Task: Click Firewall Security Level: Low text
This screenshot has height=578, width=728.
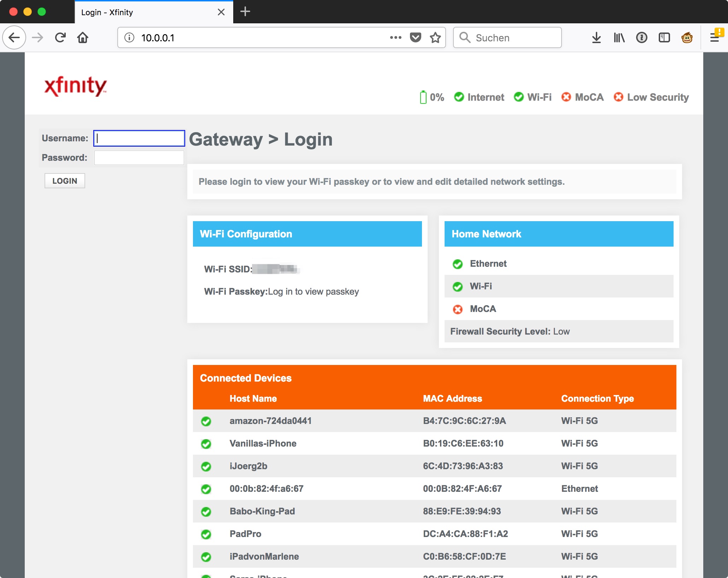Action: point(510,331)
